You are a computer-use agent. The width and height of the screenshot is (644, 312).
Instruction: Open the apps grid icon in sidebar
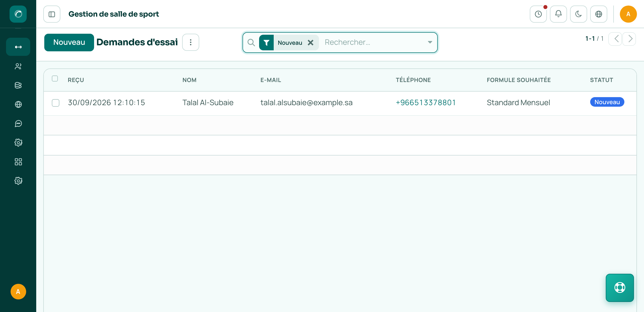point(18,162)
